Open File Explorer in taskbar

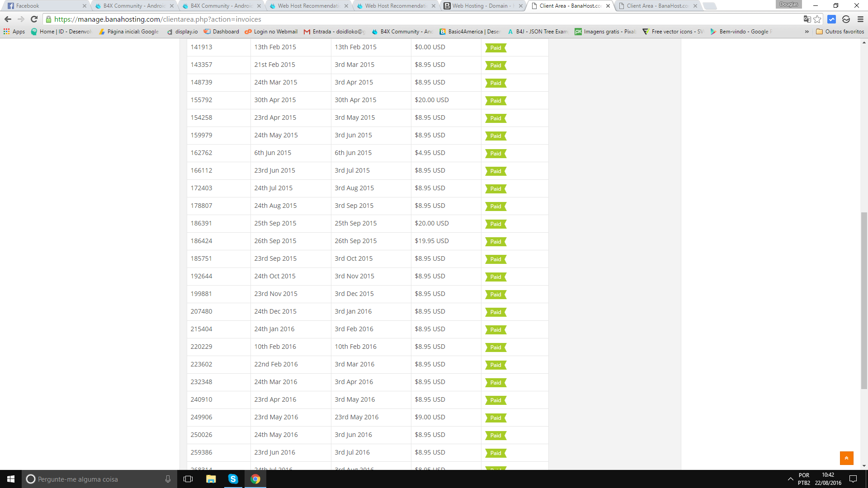(x=211, y=479)
